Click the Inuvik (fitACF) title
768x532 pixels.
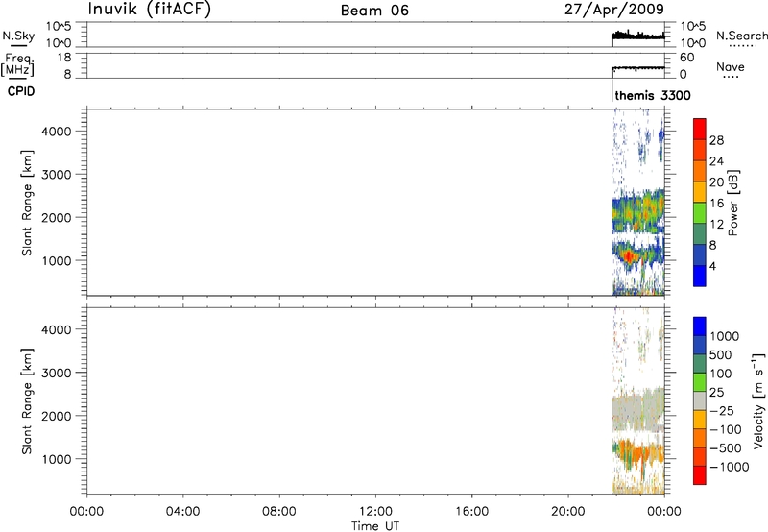click(150, 9)
